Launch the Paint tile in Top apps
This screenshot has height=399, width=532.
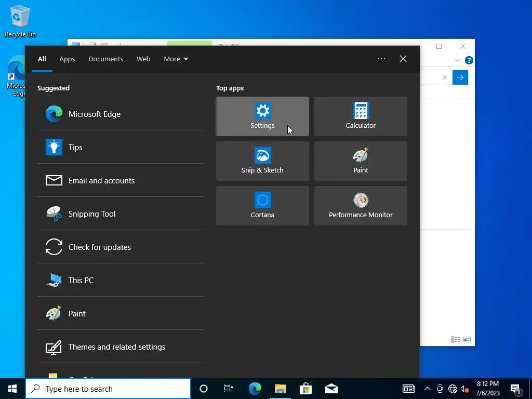point(361,161)
